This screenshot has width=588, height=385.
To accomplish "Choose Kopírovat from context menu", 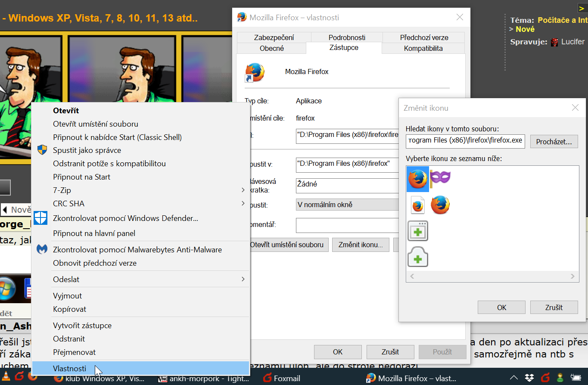I will pyautogui.click(x=140, y=309).
